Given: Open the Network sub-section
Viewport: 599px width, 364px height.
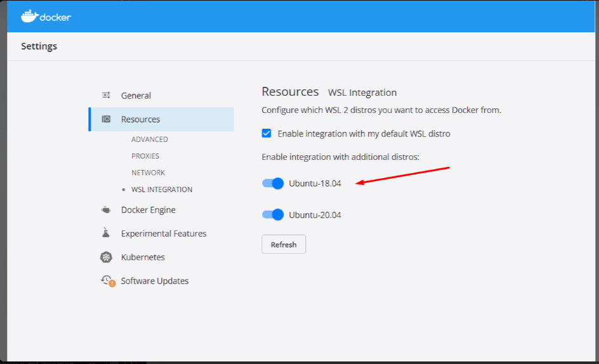Looking at the screenshot, I should coord(148,172).
